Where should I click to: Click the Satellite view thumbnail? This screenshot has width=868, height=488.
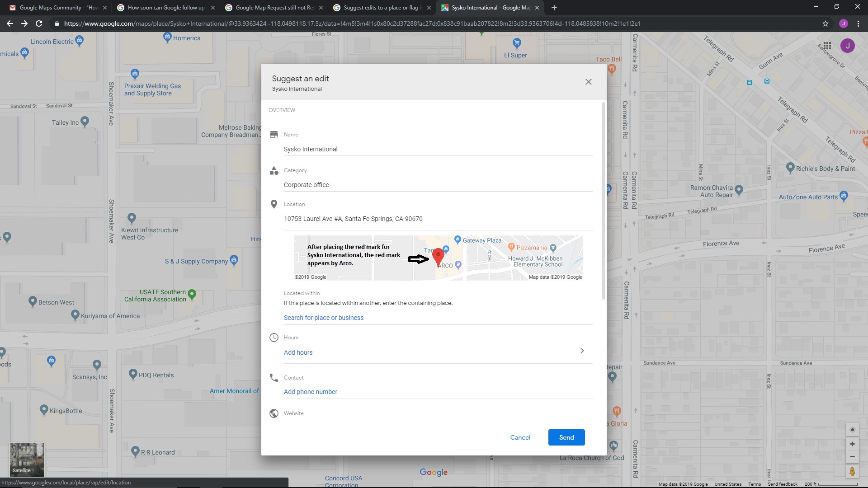coord(27,460)
